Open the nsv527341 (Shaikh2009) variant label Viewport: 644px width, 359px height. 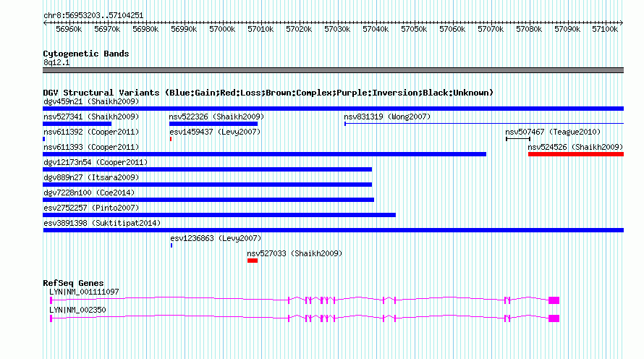pos(91,117)
